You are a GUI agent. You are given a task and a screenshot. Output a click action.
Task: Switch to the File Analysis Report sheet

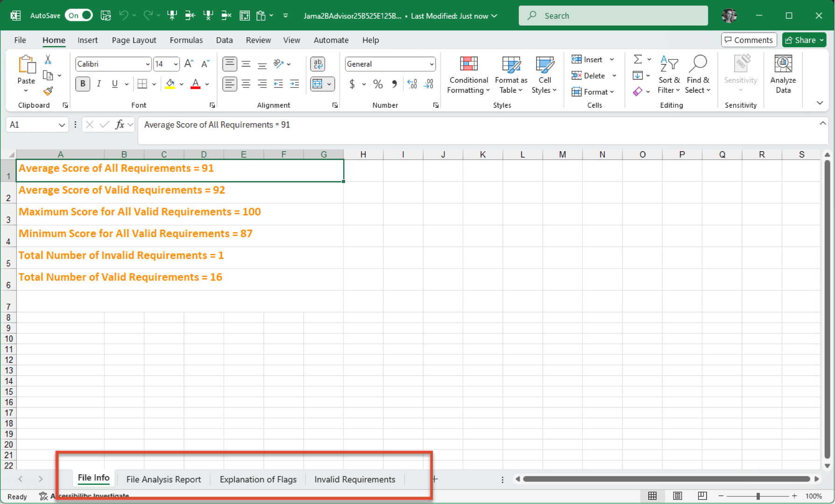(x=163, y=479)
